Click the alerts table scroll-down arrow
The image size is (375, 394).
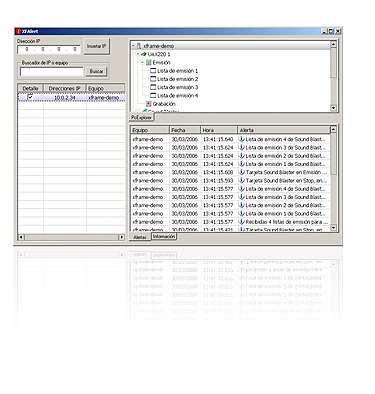(x=333, y=228)
